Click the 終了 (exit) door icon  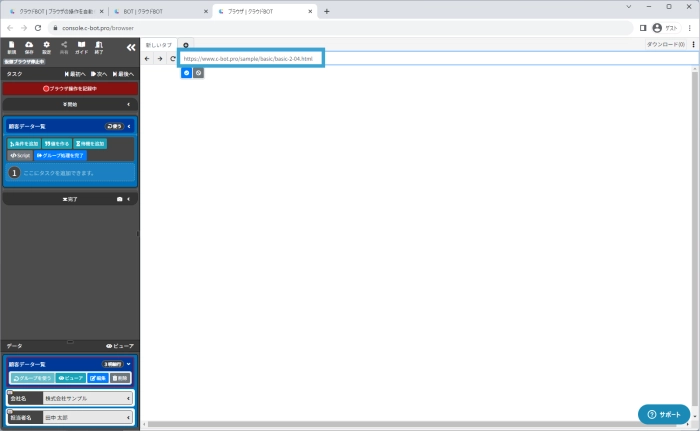coord(98,47)
